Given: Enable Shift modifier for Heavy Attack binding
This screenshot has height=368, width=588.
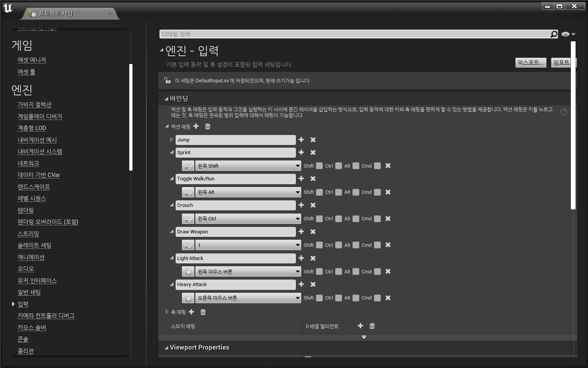Looking at the screenshot, I should coord(319,298).
